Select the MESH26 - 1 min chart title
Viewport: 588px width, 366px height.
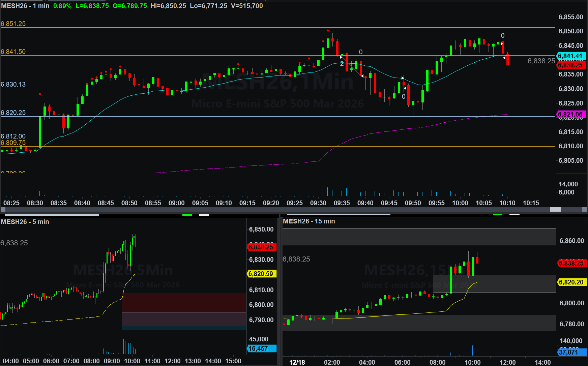click(25, 6)
